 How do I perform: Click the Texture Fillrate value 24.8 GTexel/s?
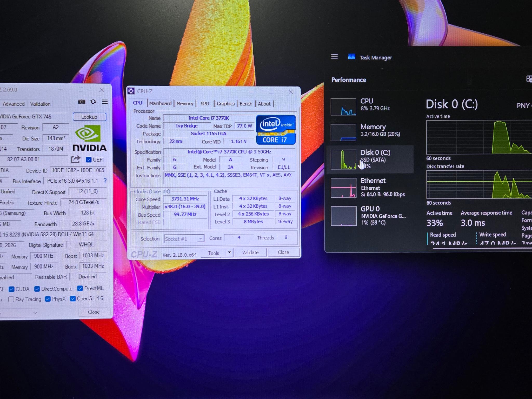pos(83,202)
